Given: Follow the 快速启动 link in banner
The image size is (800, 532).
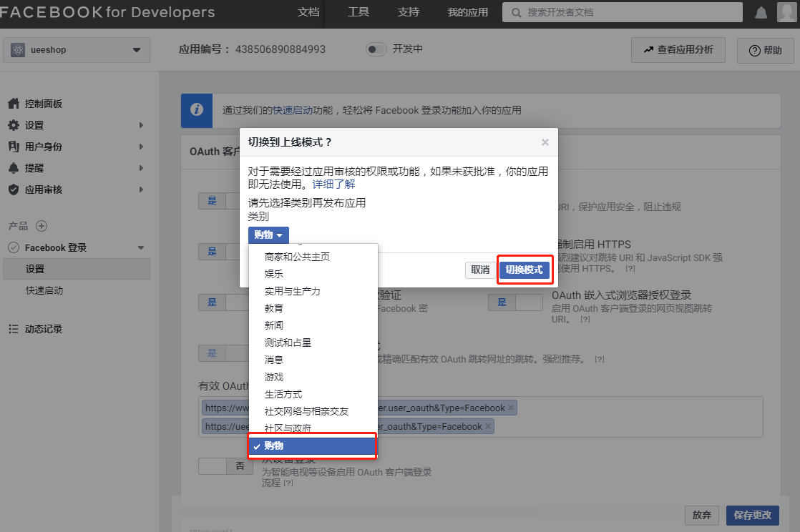Looking at the screenshot, I should click(x=293, y=110).
